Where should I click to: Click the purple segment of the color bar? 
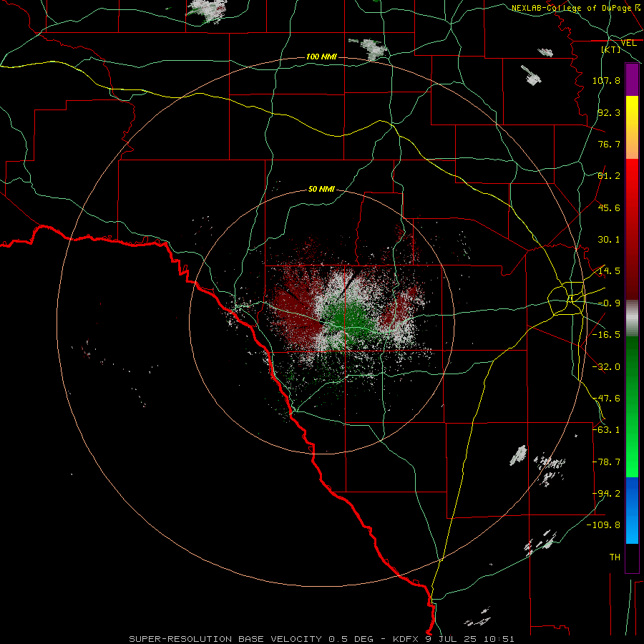coord(632,79)
